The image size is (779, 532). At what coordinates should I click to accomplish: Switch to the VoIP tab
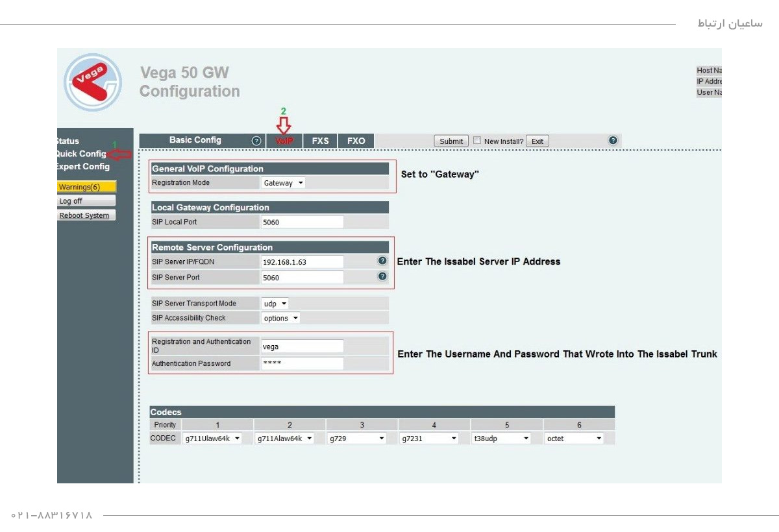(x=284, y=141)
